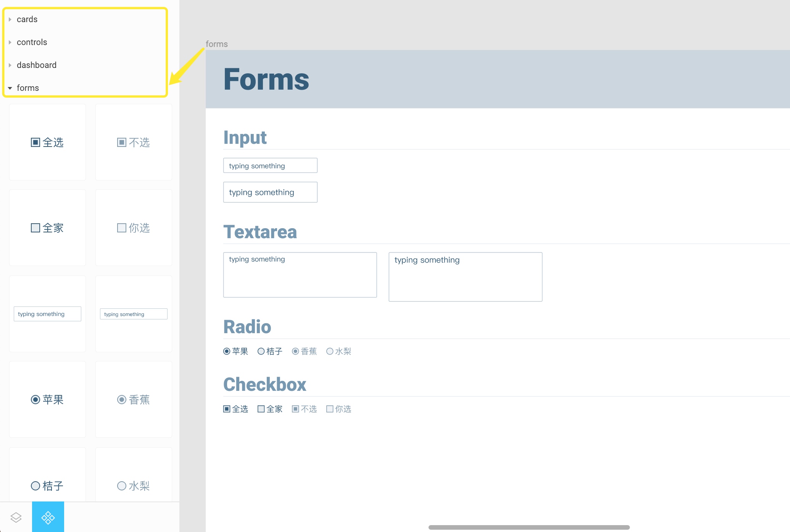The image size is (790, 532).
Task: Pick the 不选 disabled checkbox thumbnail
Action: point(134,142)
